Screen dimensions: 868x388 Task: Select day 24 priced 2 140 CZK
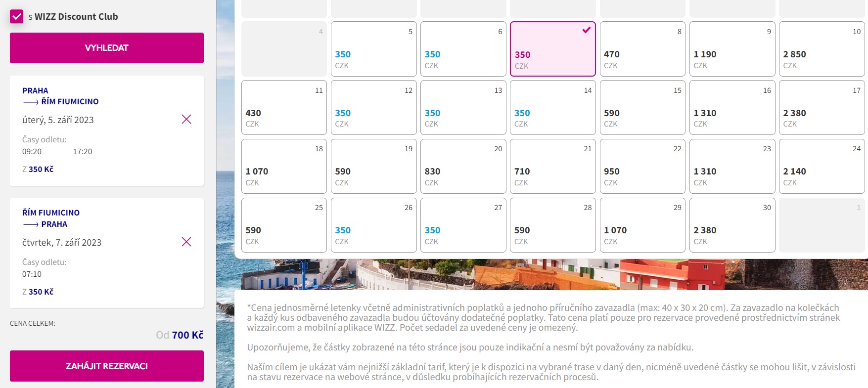click(822, 166)
